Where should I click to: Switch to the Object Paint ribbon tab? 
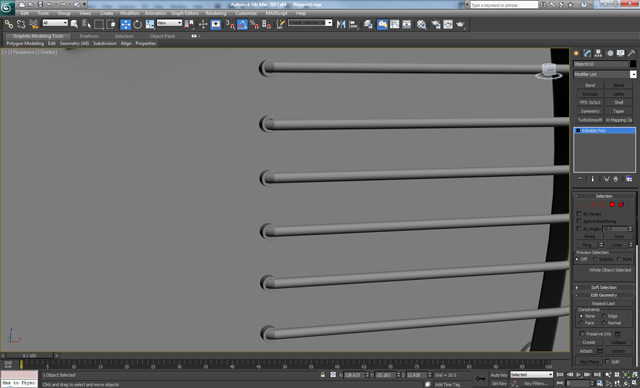tap(162, 36)
